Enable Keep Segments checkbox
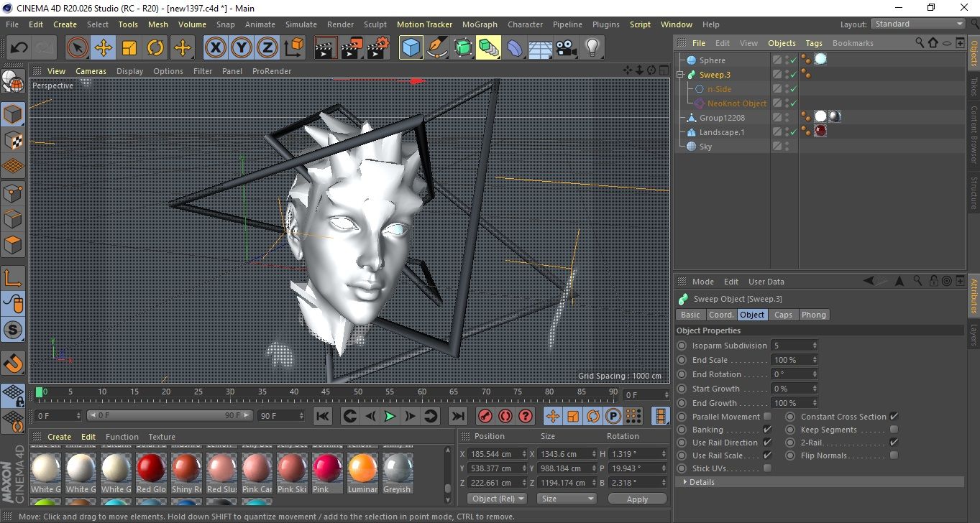 tap(894, 430)
